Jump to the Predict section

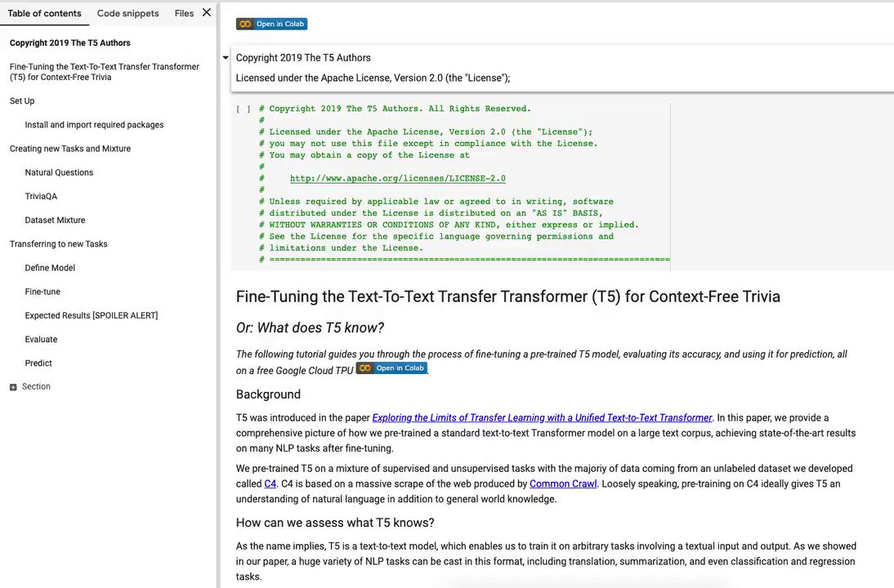tap(38, 363)
